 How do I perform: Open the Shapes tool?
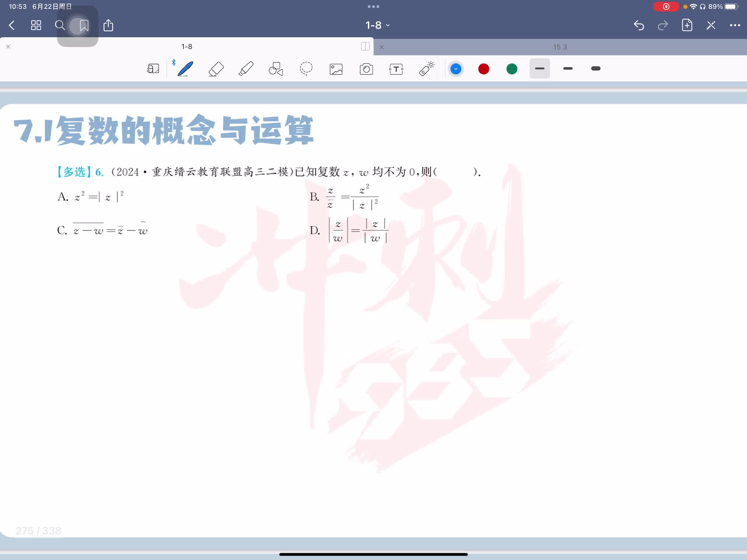[276, 69]
